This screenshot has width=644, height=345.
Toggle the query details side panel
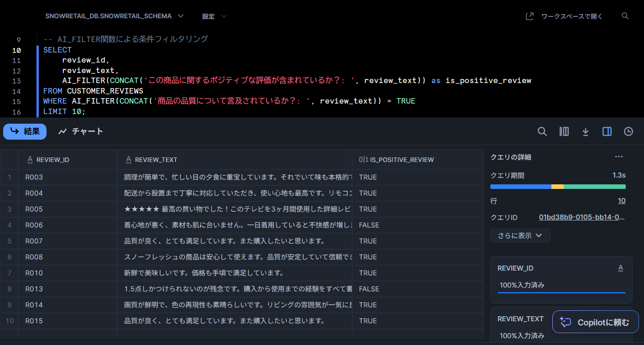pyautogui.click(x=607, y=131)
